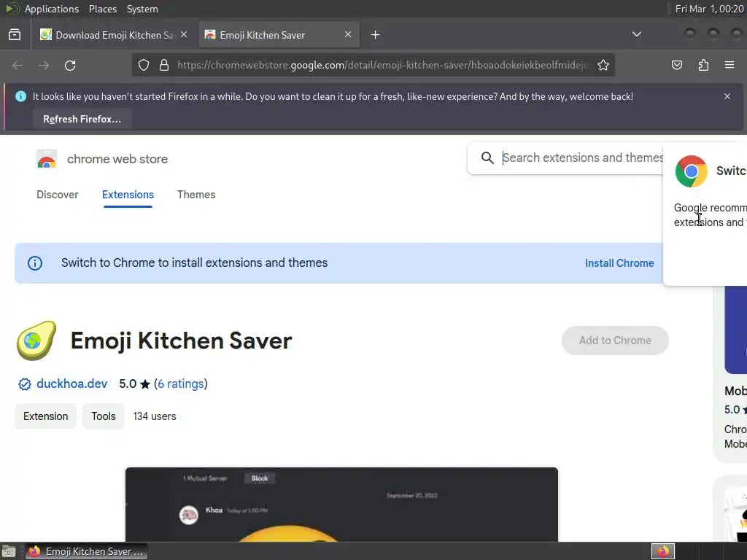Bookmark this page with the star

coord(603,65)
